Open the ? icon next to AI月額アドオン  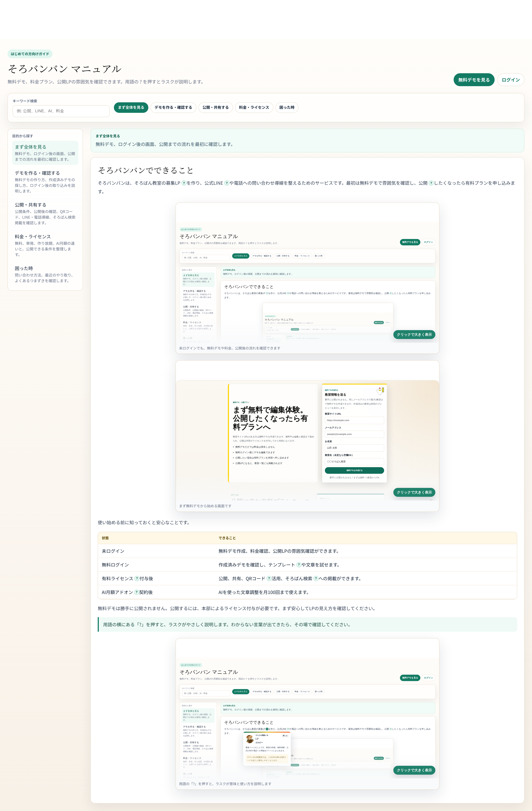pos(136,592)
